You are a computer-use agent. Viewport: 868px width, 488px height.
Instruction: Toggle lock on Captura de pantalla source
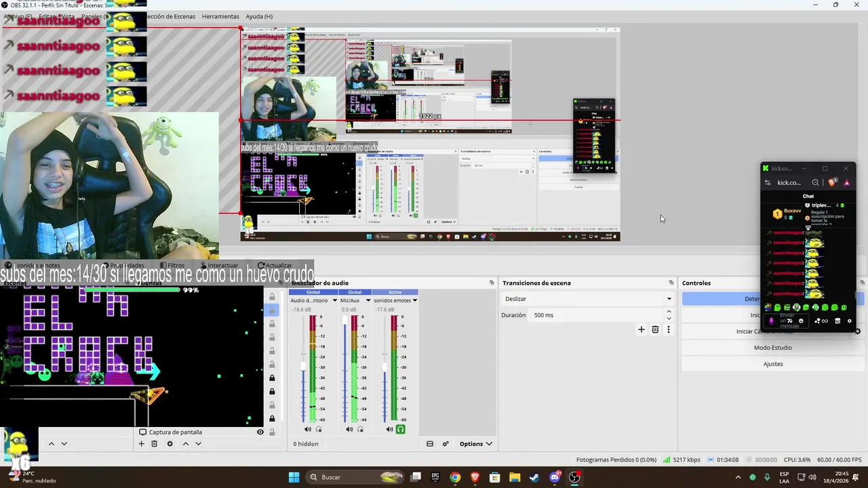[272, 432]
